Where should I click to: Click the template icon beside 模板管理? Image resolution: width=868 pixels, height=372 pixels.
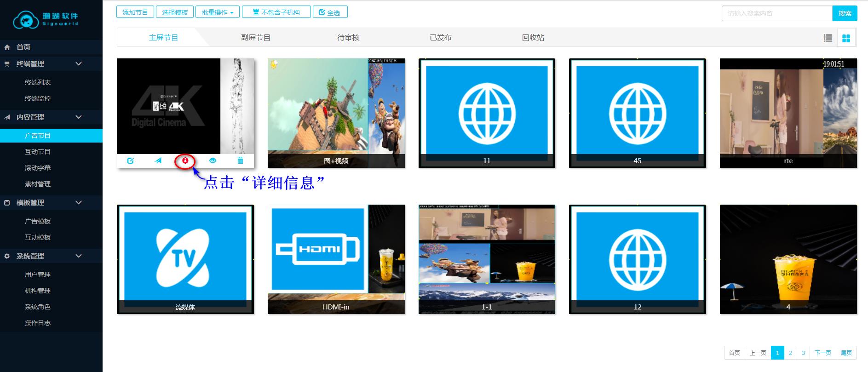(x=7, y=203)
